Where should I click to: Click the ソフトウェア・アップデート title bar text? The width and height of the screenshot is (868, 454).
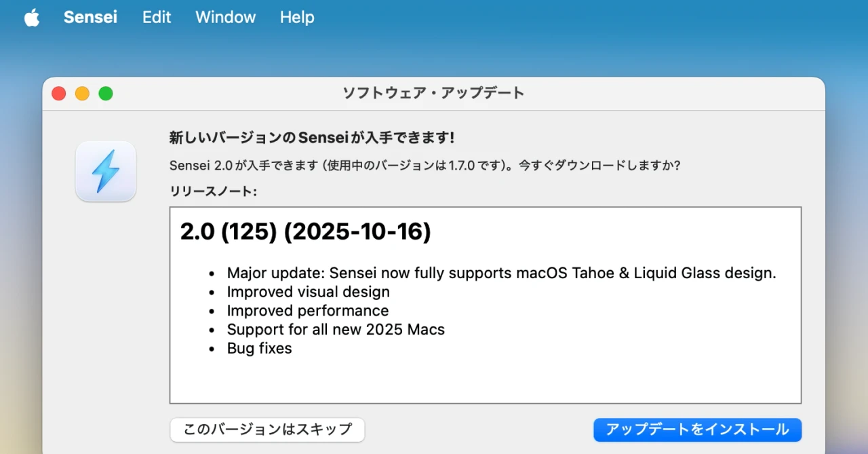tap(434, 93)
